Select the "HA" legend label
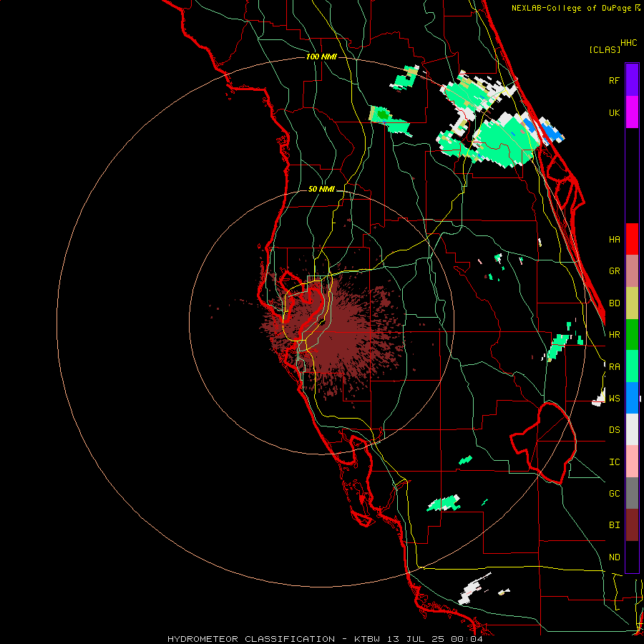This screenshot has width=644, height=644. tap(614, 240)
